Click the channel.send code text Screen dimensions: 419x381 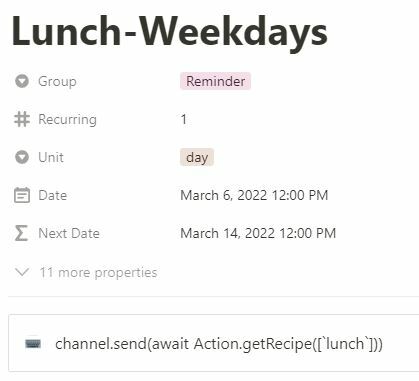click(x=219, y=344)
